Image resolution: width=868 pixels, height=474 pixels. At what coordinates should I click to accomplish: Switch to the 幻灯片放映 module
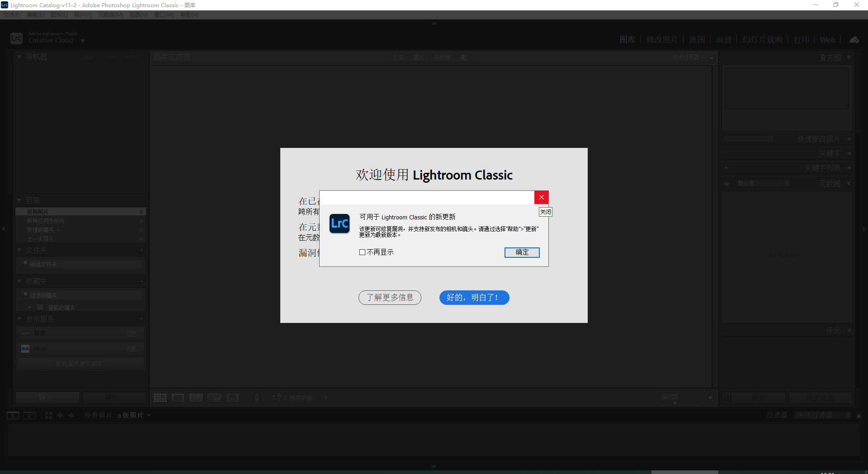click(762, 40)
